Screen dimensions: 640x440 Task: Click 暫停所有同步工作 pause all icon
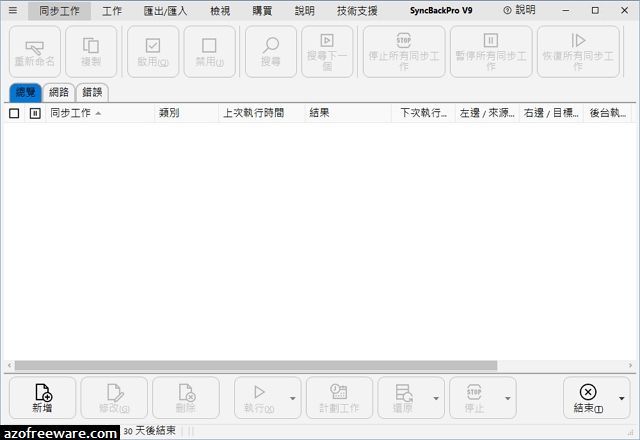pos(491,40)
